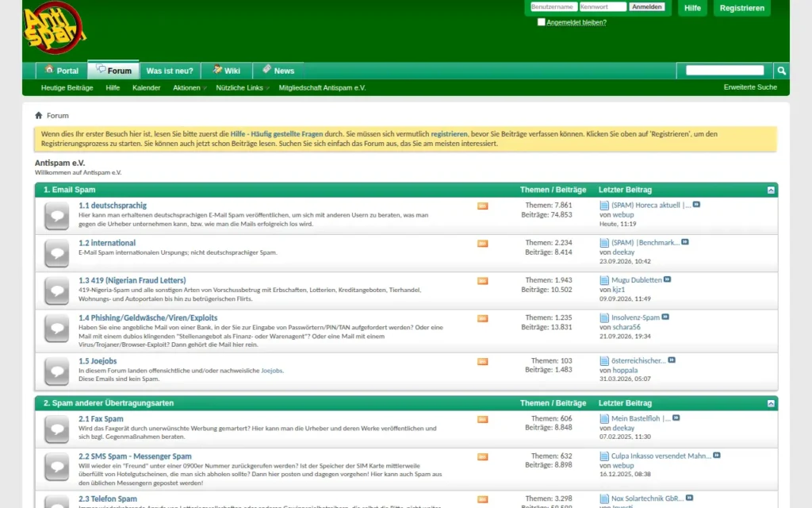Click the text Themen: 7.861
This screenshot has width=812, height=508.
click(x=549, y=206)
